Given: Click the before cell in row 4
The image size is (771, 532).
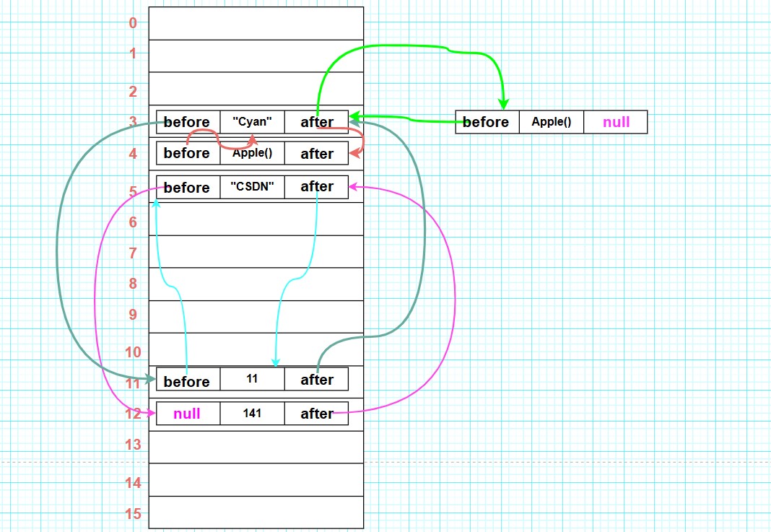Looking at the screenshot, I should [188, 153].
